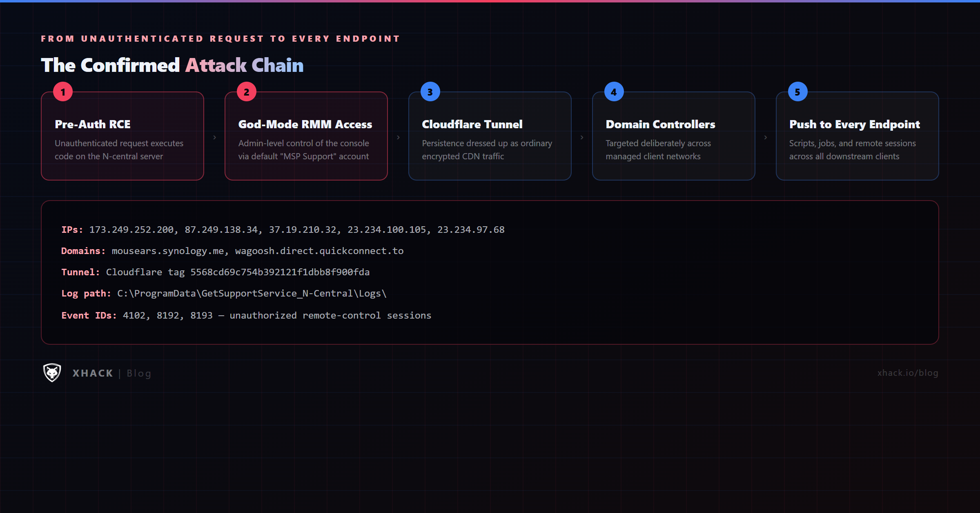Select the Domain Controllers card title
The height and width of the screenshot is (513, 980).
click(660, 124)
